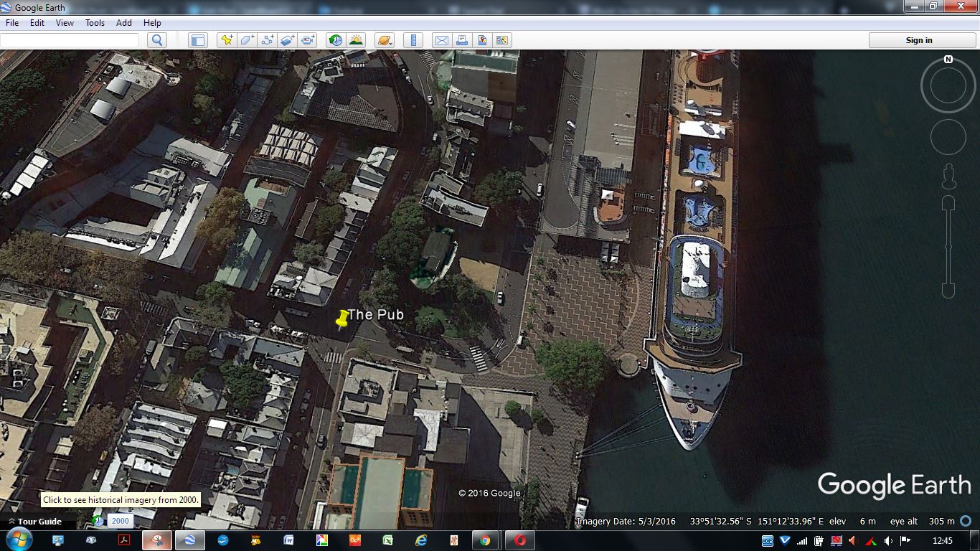Add a new placemark
Image resolution: width=980 pixels, height=551 pixels.
tap(227, 40)
